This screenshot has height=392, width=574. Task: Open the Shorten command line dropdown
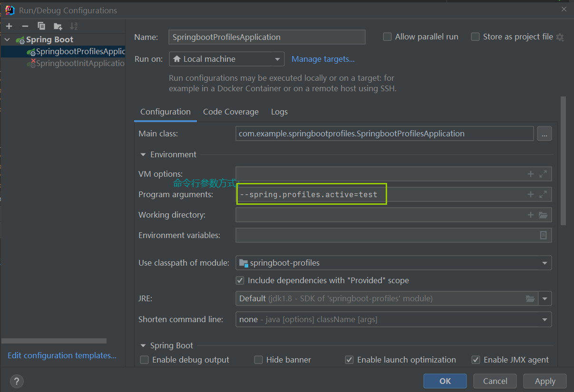(394, 319)
